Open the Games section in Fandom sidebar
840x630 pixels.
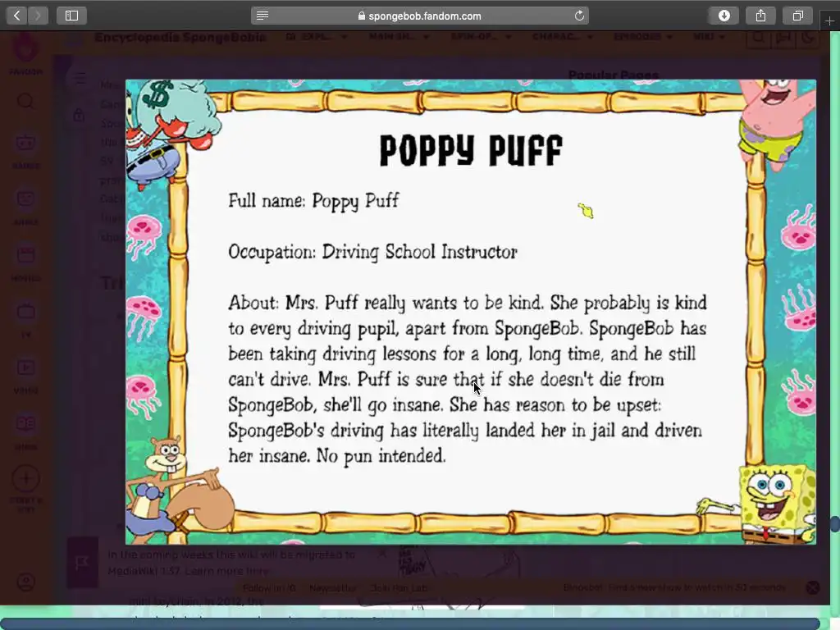click(x=25, y=150)
